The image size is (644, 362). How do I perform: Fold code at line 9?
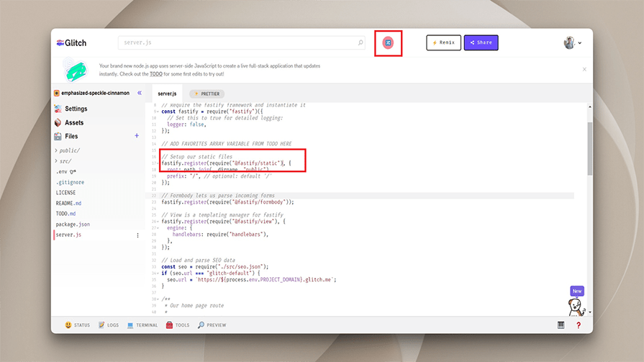pyautogui.click(x=158, y=112)
